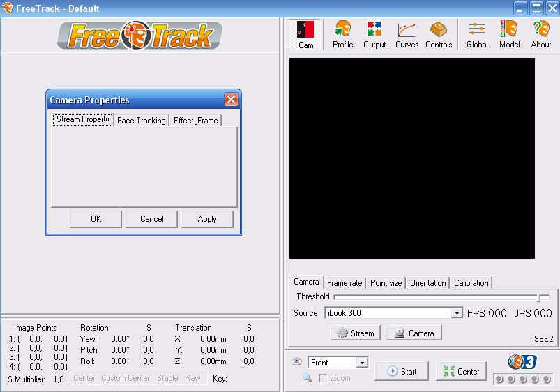The height and width of the screenshot is (392, 560).
Task: Open the Global settings section
Action: (477, 35)
